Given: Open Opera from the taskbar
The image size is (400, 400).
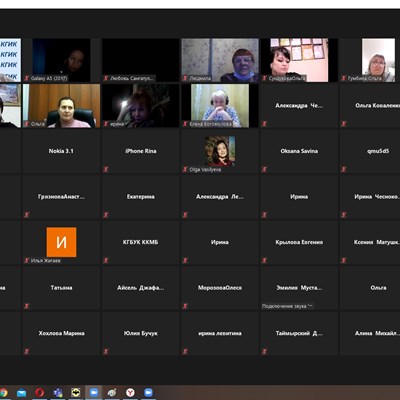Looking at the screenshot, I should (x=40, y=393).
